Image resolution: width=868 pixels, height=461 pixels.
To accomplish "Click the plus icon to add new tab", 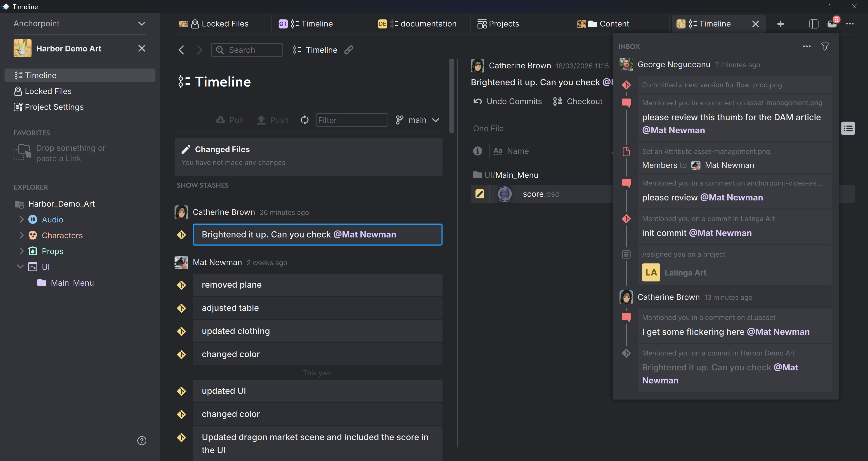I will (x=781, y=24).
